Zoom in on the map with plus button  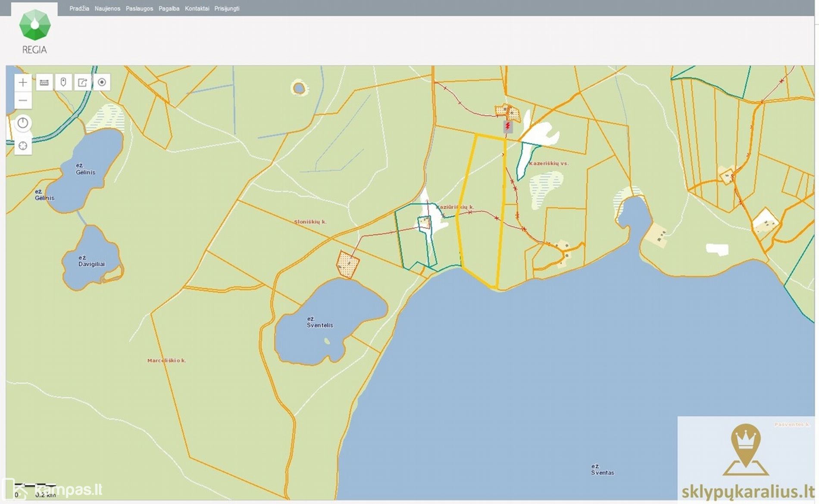coord(23,82)
